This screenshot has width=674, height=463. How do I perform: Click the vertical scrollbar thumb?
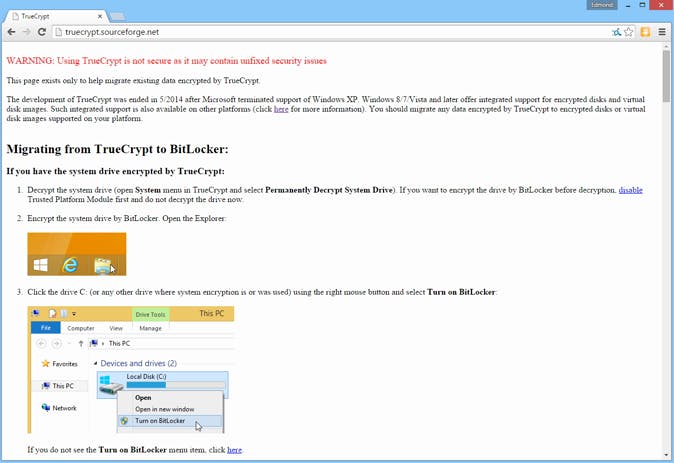click(666, 76)
